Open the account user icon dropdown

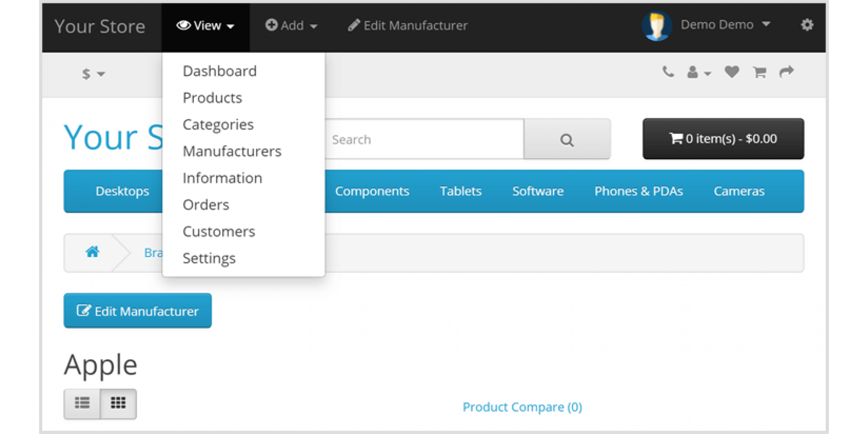pos(699,72)
